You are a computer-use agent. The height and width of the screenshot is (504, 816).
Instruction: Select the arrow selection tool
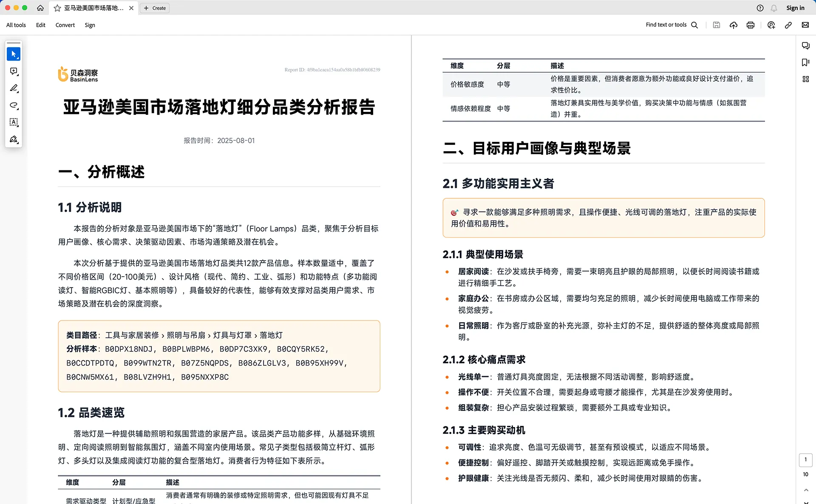tap(14, 54)
